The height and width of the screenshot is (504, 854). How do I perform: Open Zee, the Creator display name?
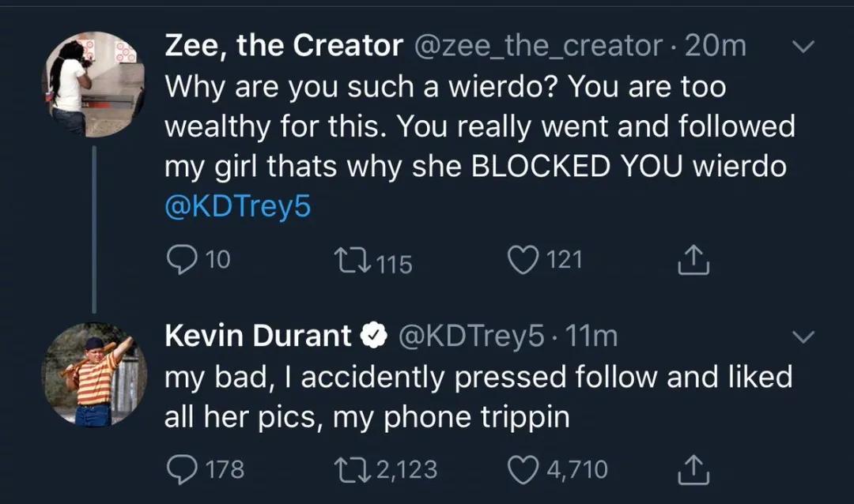[x=283, y=46]
